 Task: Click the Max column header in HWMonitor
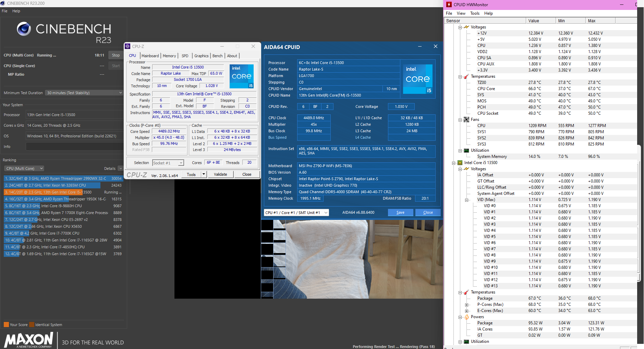pyautogui.click(x=600, y=21)
